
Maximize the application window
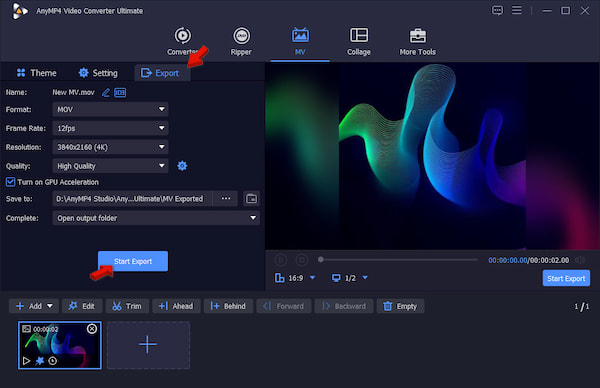[566, 11]
